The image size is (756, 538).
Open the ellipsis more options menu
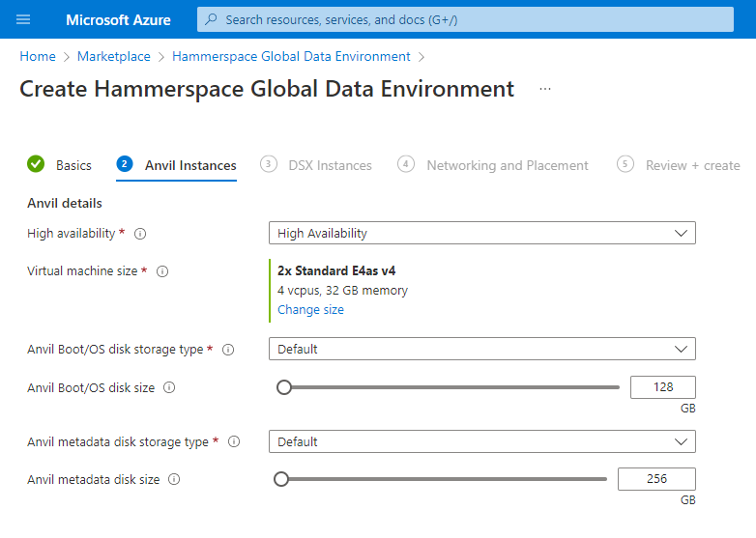tap(545, 89)
